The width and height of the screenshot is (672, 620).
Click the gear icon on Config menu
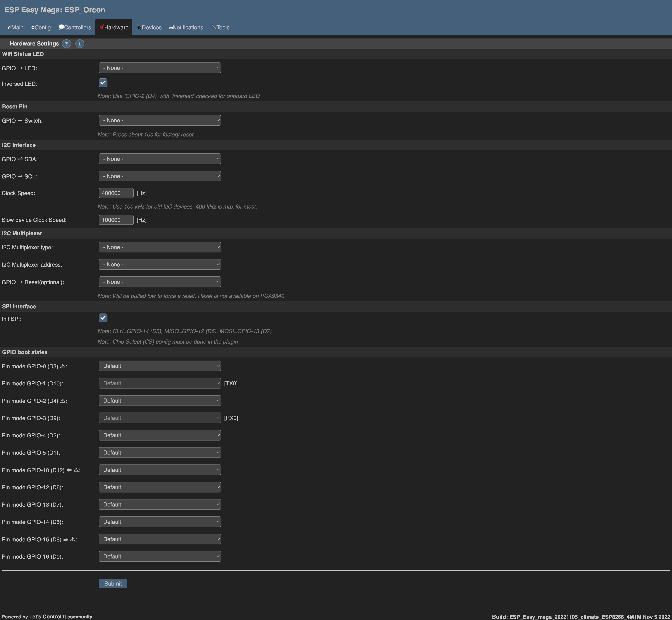(33, 27)
